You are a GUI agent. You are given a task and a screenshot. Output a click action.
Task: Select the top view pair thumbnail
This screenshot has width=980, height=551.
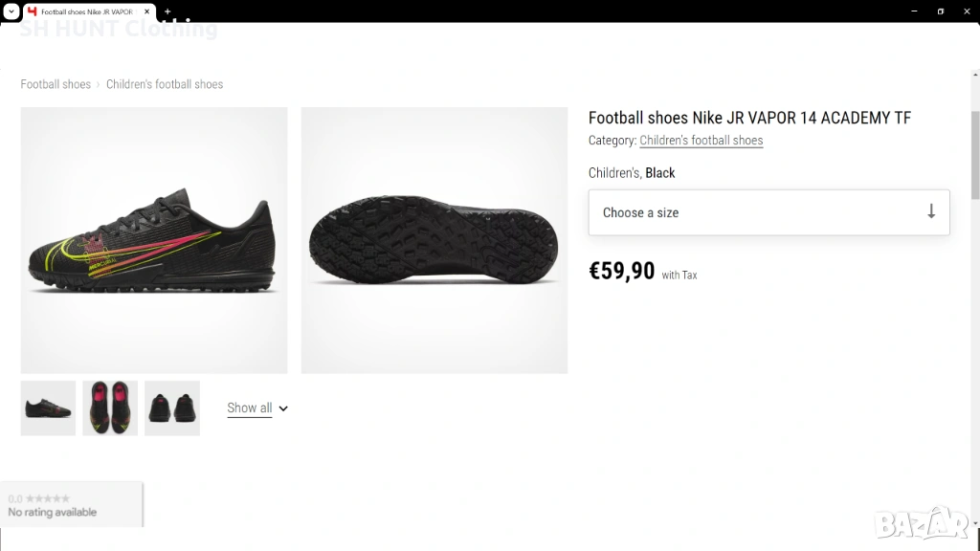tap(110, 408)
